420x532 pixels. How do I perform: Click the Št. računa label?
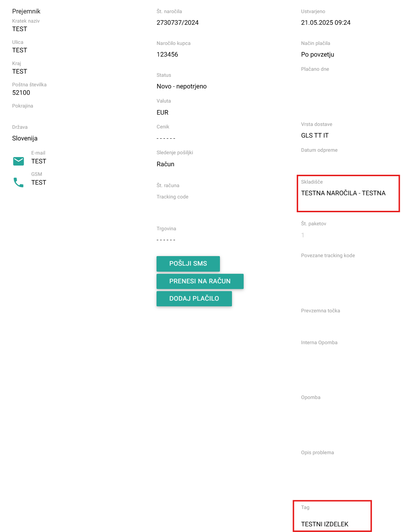coord(168,185)
